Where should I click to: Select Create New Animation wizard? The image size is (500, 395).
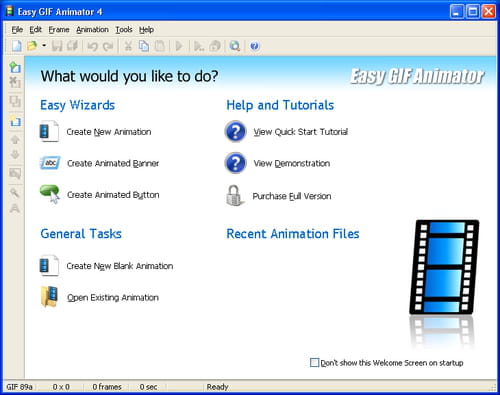(x=109, y=132)
